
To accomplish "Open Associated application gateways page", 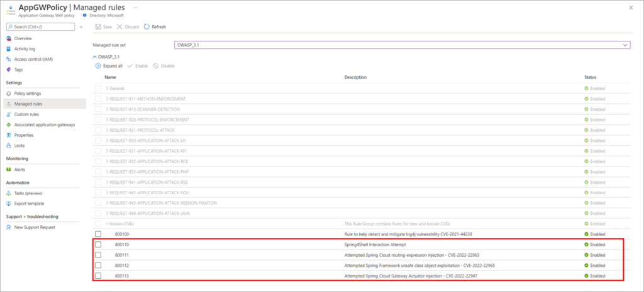I will (45, 125).
